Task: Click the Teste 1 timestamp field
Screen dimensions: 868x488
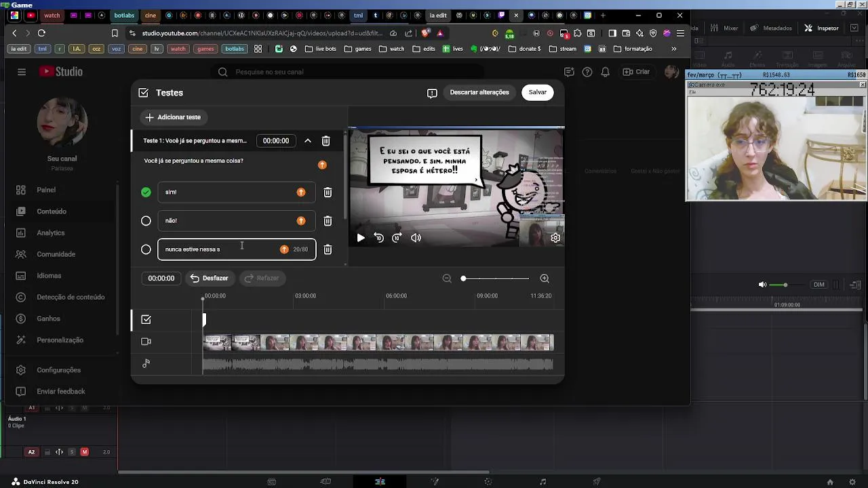Action: tap(276, 141)
